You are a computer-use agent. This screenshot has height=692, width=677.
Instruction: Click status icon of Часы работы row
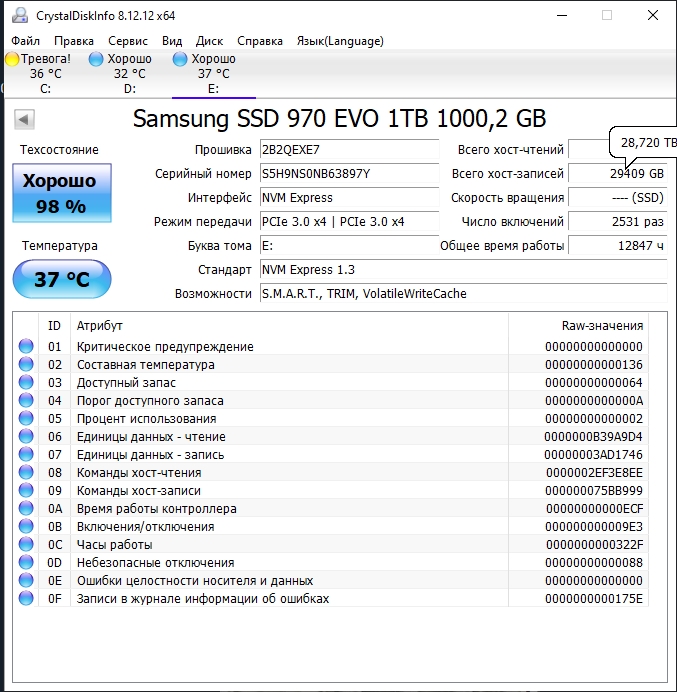pyautogui.click(x=26, y=545)
